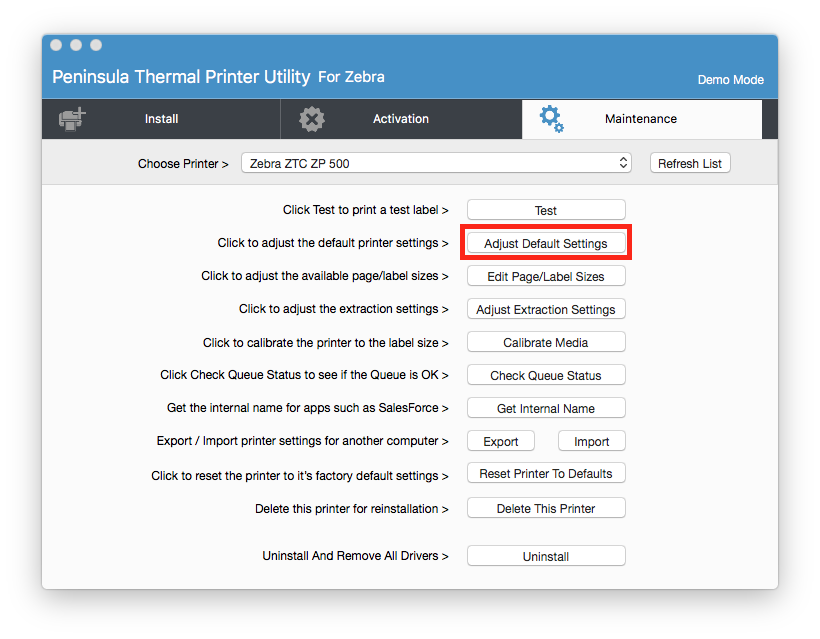Screen dimensions: 820x639
Task: Click Delete This Printer button
Action: (x=546, y=508)
